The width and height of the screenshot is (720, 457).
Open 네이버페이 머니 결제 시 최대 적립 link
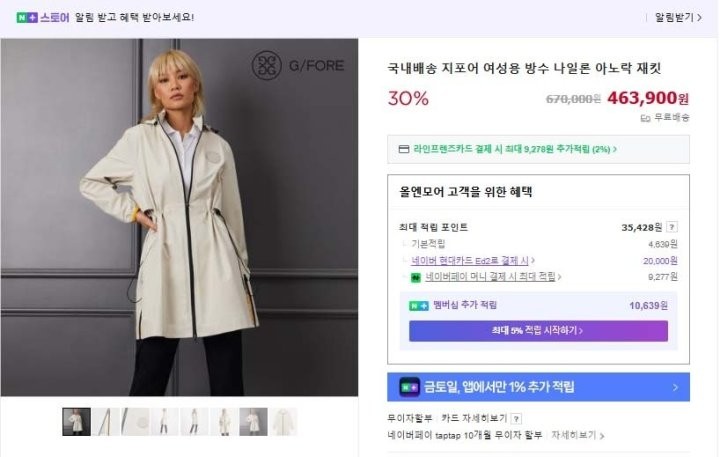tap(493, 276)
